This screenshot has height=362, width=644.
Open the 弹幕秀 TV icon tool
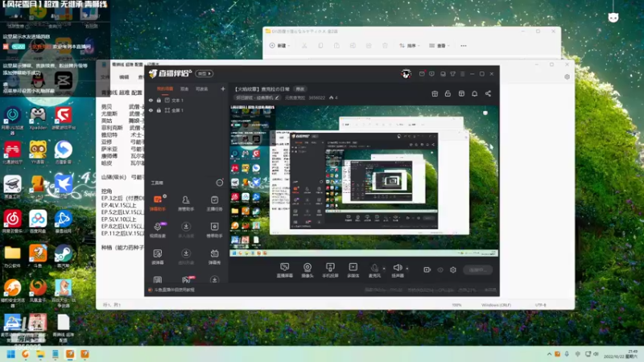point(214,257)
